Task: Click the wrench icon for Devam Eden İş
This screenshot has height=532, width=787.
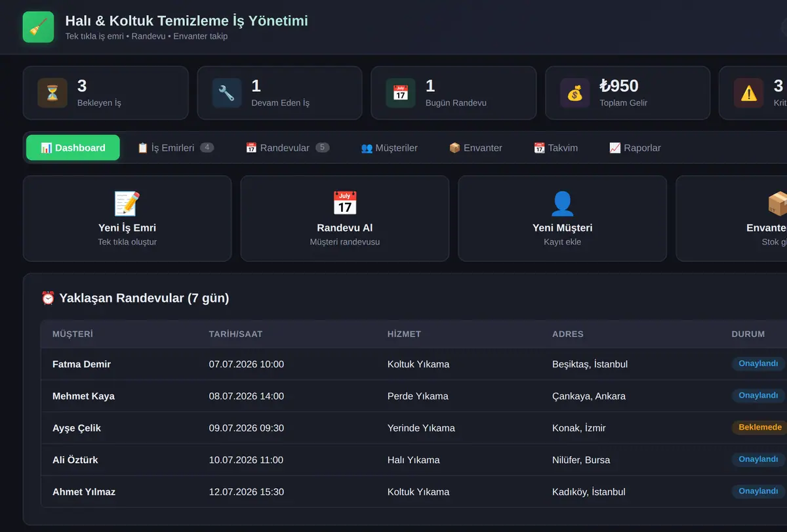Action: 226,93
